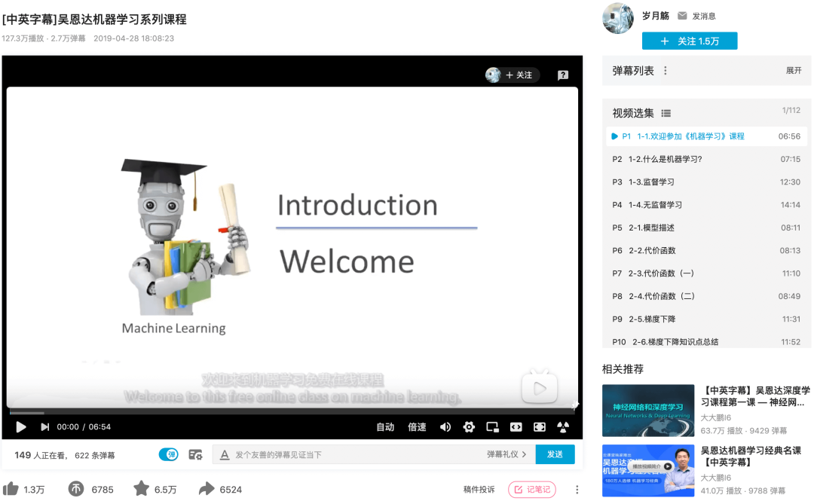Select P9 2-5.梯度下降
The height and width of the screenshot is (504, 814).
point(706,319)
